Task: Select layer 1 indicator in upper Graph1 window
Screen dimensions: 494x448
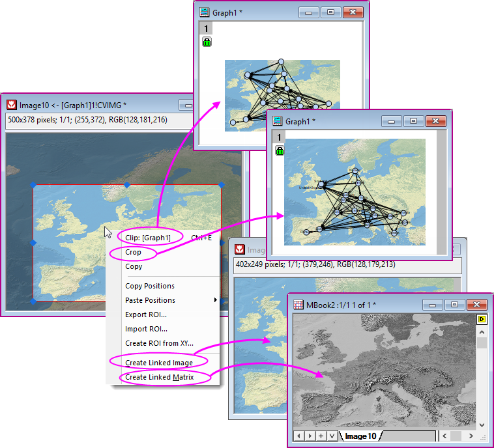Action: [x=206, y=29]
